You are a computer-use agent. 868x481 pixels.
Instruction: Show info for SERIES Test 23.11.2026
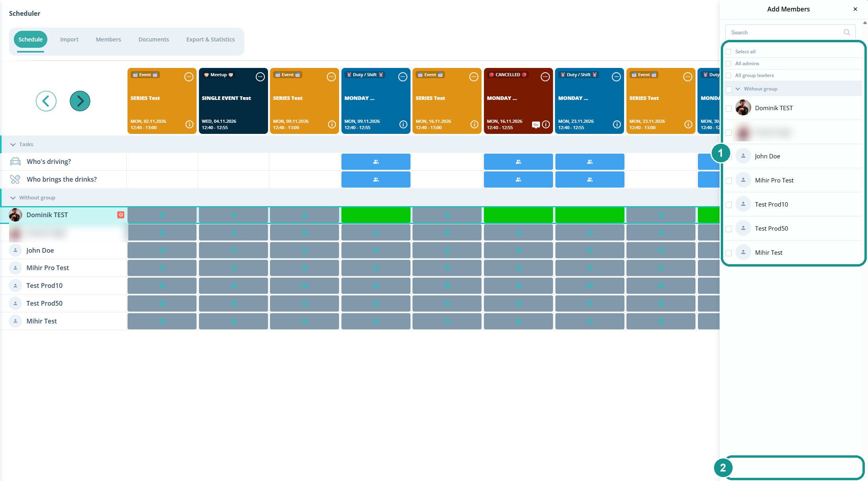tap(688, 124)
